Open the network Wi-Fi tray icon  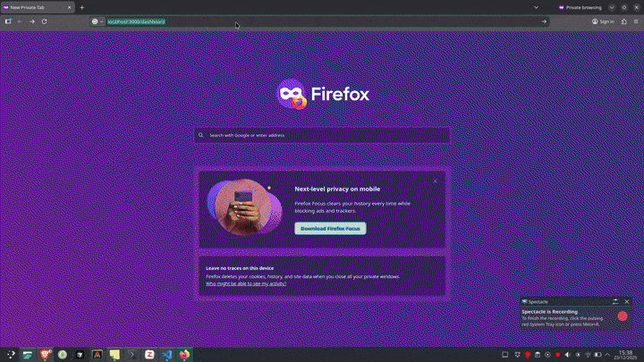pyautogui.click(x=588, y=355)
